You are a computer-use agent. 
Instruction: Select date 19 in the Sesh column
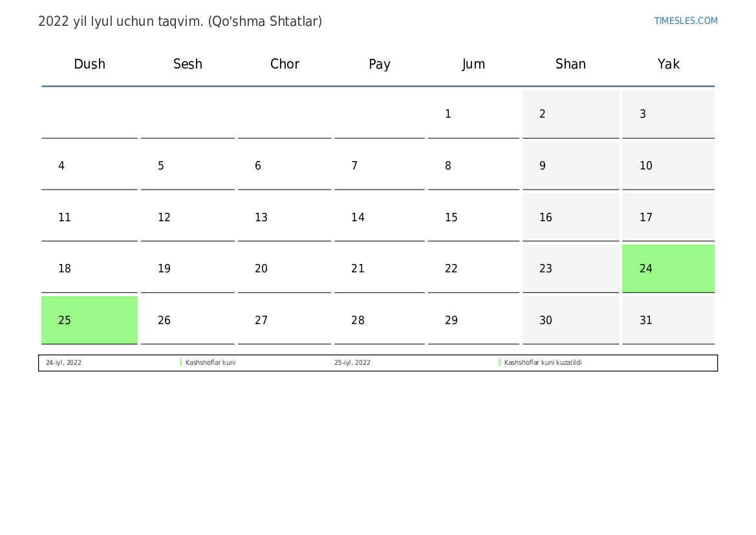(188, 268)
